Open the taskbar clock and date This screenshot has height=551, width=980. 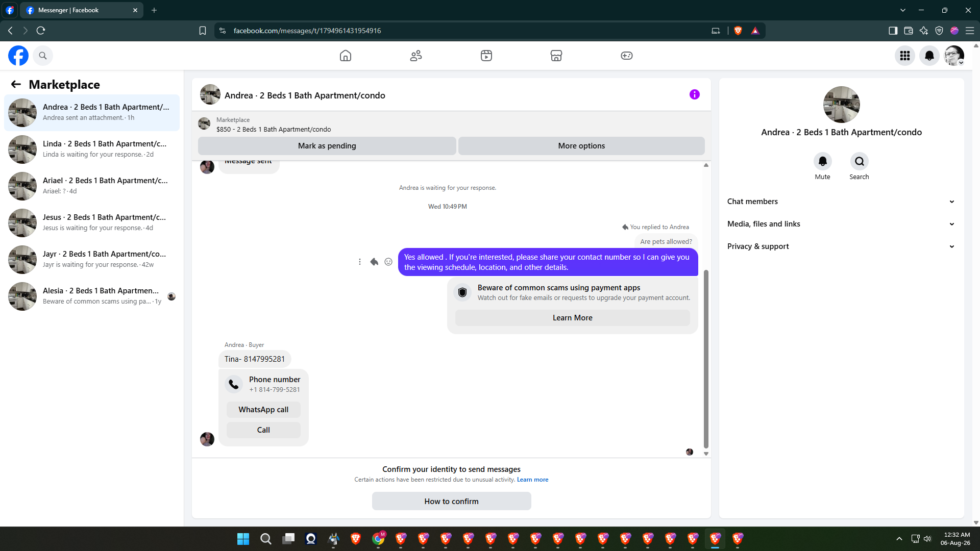coord(955,539)
